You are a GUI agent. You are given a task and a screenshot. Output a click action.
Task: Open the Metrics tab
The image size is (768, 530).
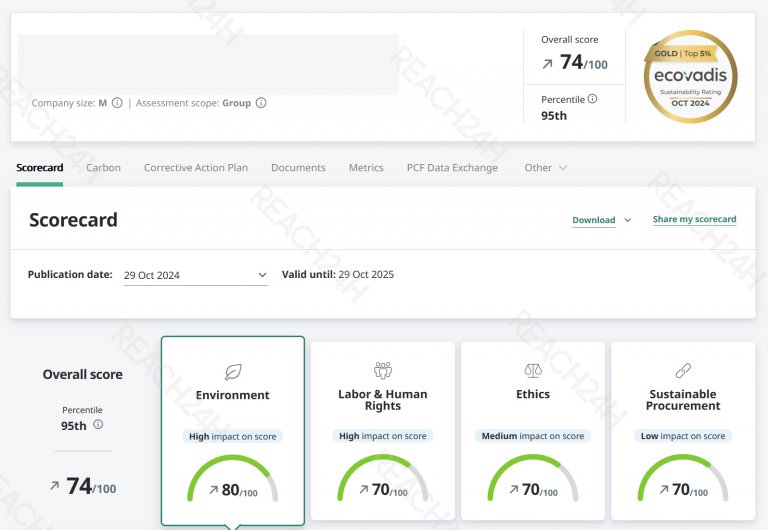click(366, 168)
